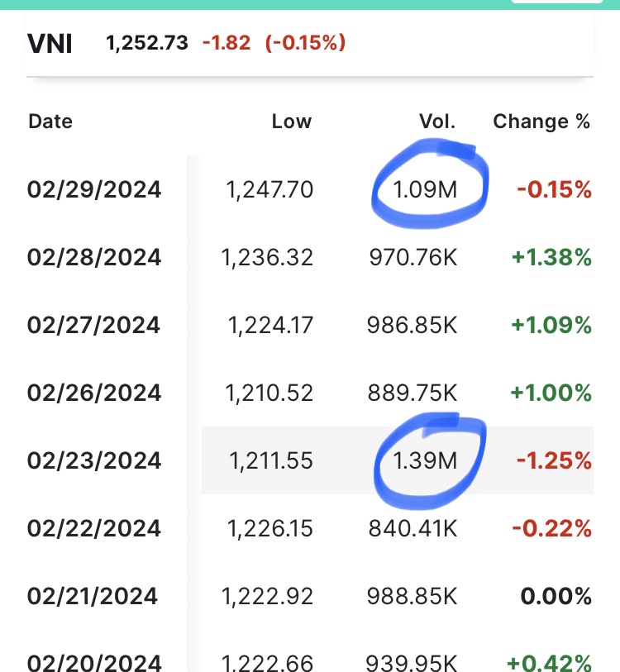Select the 02/29/2024 date row

coord(94,190)
